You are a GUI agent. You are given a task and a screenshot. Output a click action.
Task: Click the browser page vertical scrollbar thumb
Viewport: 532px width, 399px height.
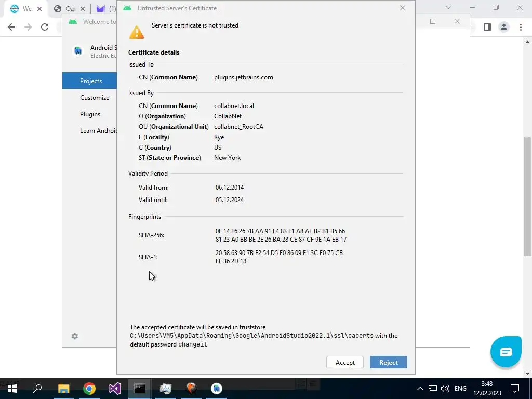[x=527, y=196]
